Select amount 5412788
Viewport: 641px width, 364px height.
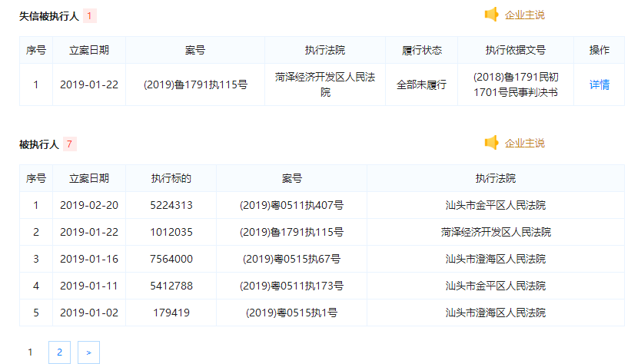pyautogui.click(x=171, y=286)
